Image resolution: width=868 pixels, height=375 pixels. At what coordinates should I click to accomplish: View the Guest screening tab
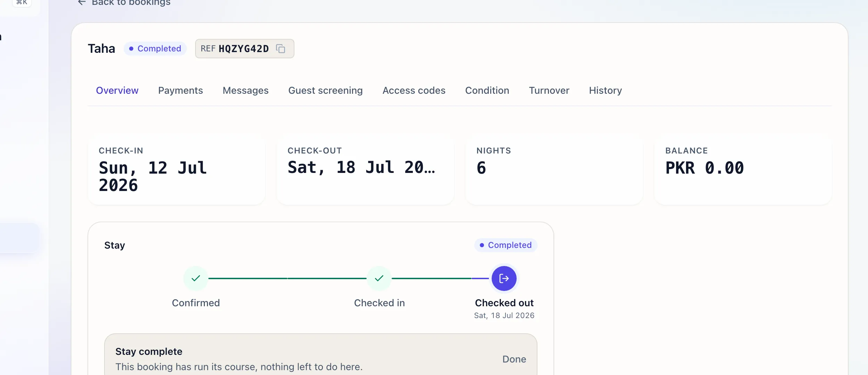(325, 90)
